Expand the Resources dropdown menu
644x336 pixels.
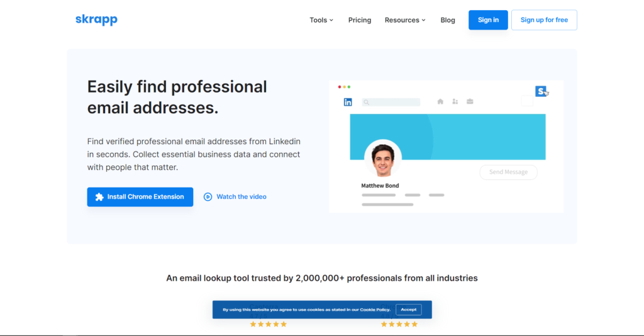pos(405,20)
